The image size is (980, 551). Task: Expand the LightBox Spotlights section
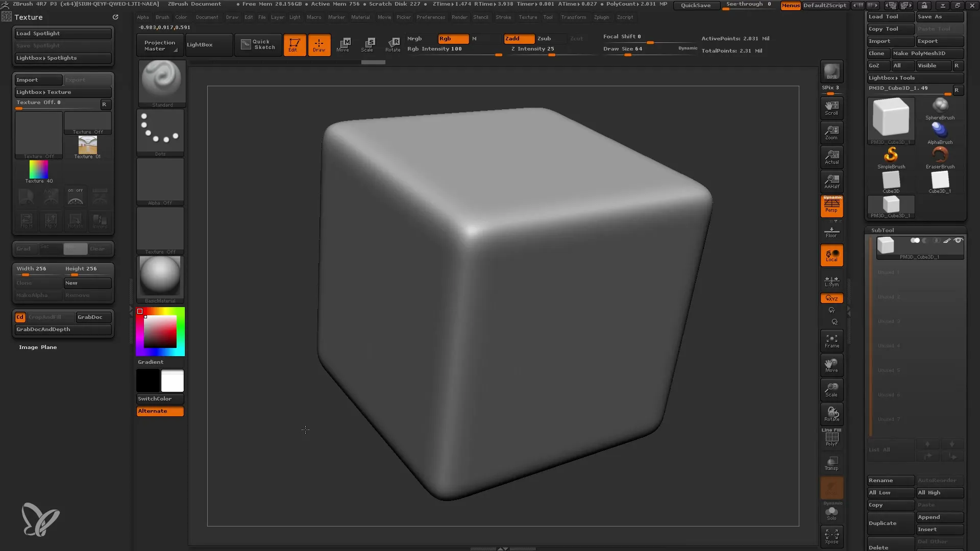pyautogui.click(x=63, y=57)
